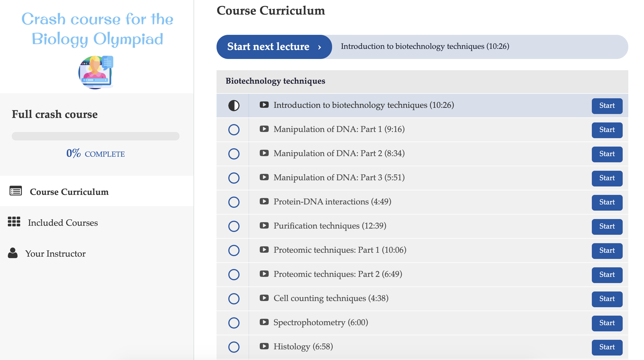644x360 pixels.
Task: Click completion circle for Manipulation of DNA: Part 1
Action: coord(234,130)
